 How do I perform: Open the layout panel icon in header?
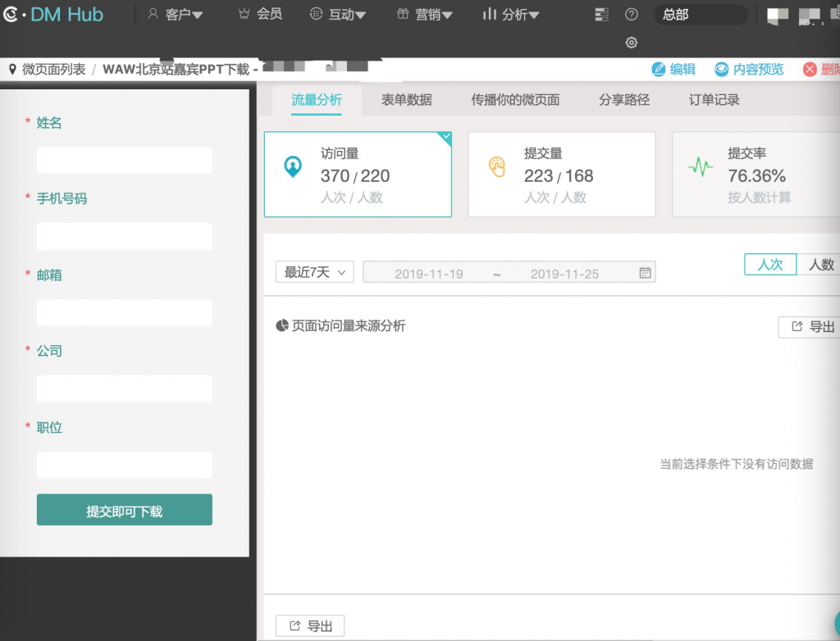pyautogui.click(x=602, y=14)
